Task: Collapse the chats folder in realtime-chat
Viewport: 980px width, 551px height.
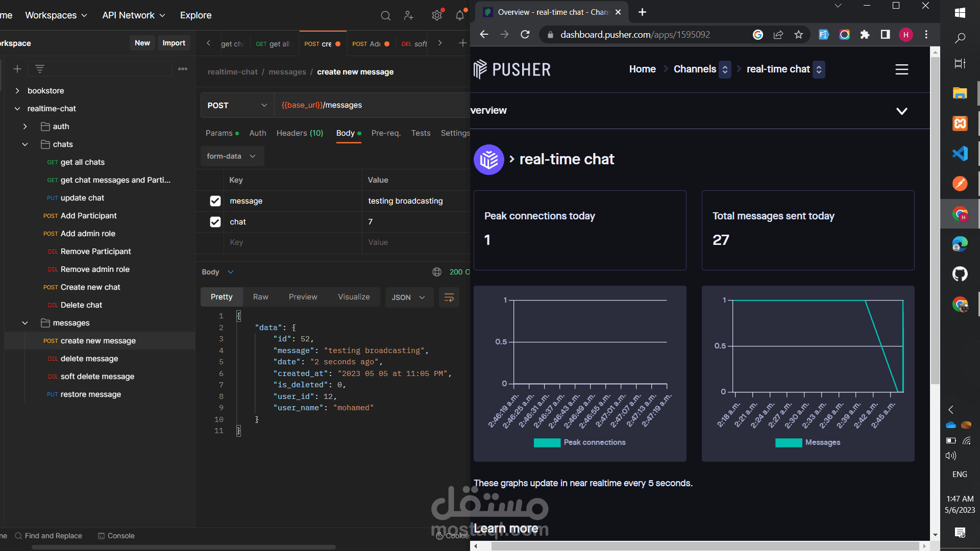Action: point(24,144)
